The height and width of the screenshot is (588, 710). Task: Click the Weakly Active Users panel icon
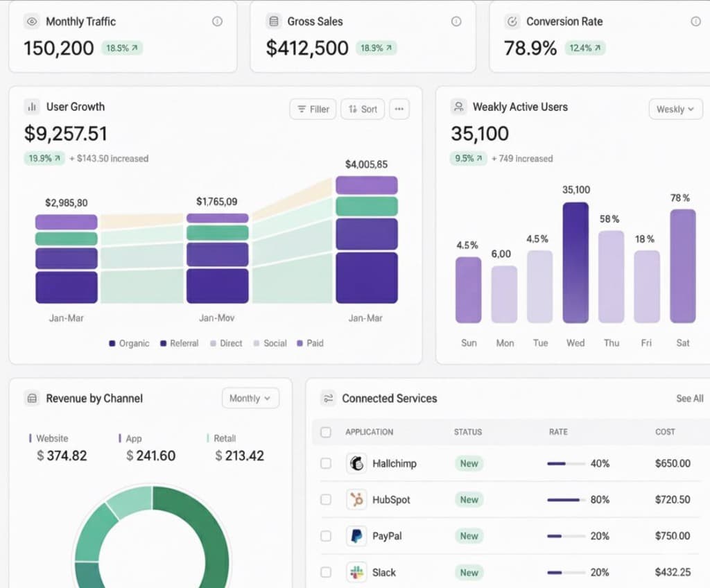(x=457, y=107)
